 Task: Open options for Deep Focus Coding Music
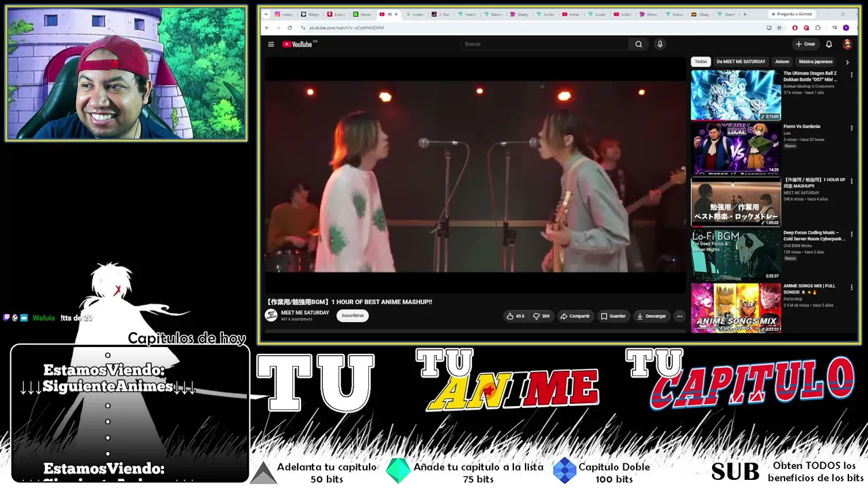852,234
